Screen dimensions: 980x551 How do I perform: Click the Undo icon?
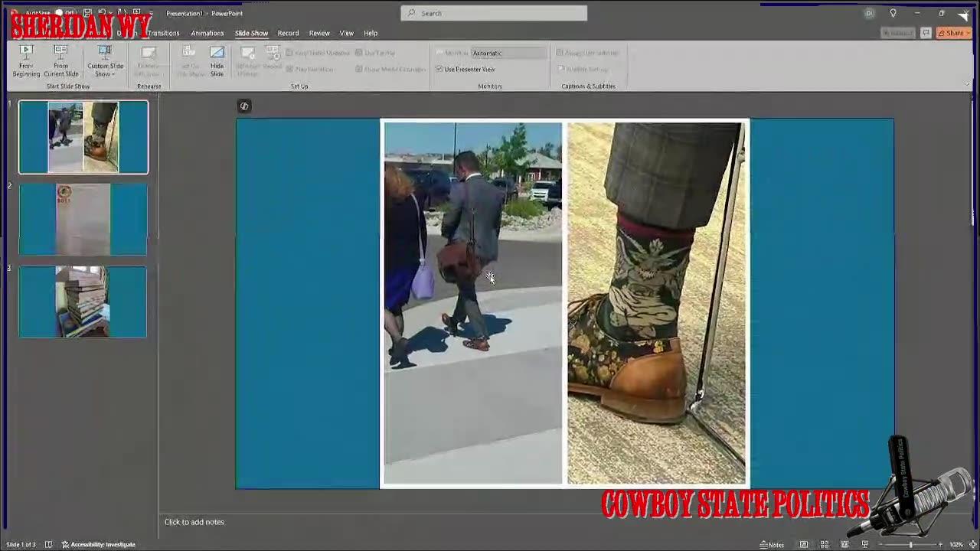[102, 13]
